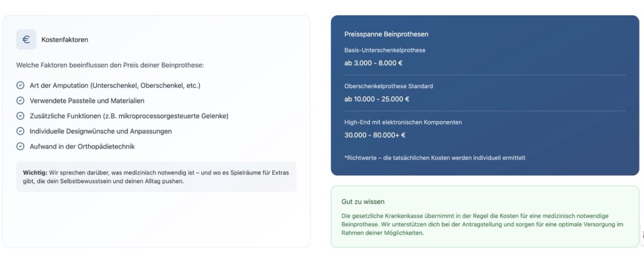Click the 'Individuelle Designwünsche und Anpassungen' list text

(x=100, y=131)
